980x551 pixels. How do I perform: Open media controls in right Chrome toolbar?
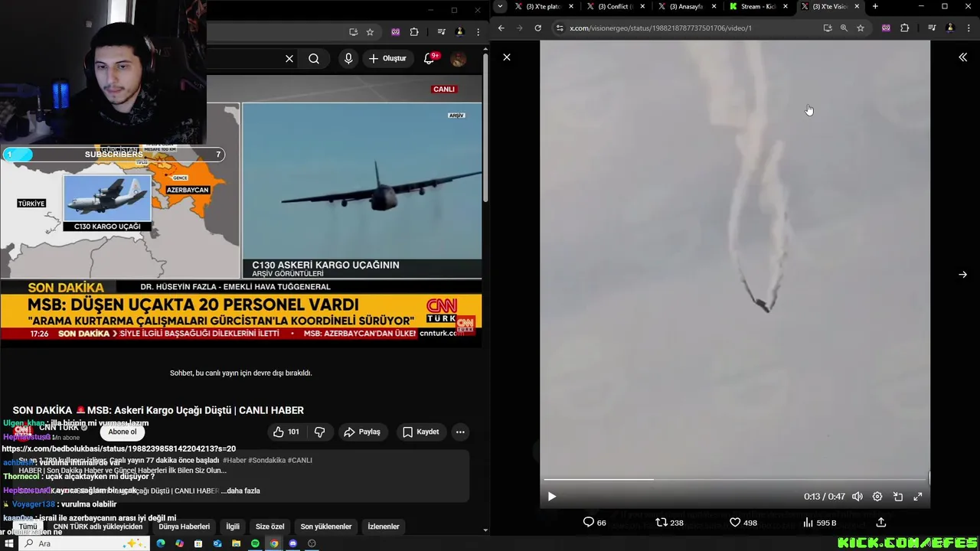click(x=932, y=28)
